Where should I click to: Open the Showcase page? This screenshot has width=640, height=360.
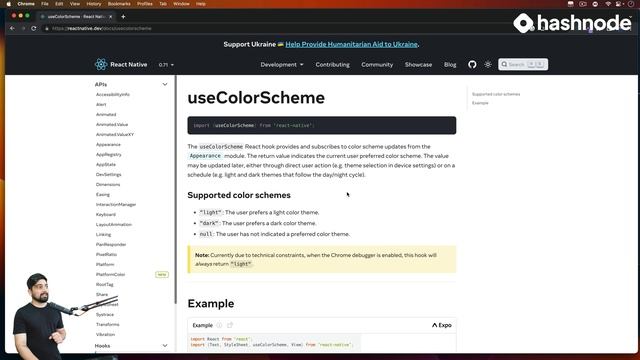(418, 64)
